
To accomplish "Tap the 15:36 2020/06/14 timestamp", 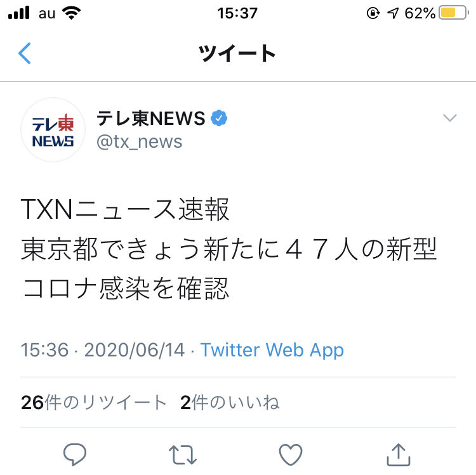I will (x=103, y=349).
